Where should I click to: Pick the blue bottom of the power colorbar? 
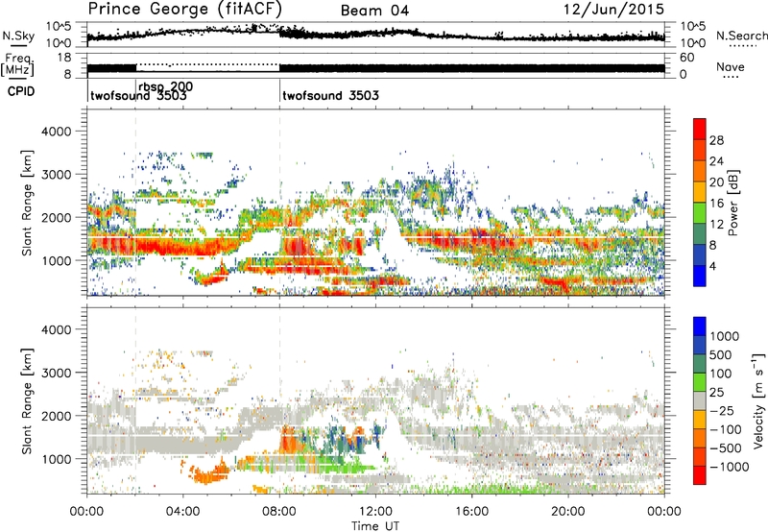(700, 276)
